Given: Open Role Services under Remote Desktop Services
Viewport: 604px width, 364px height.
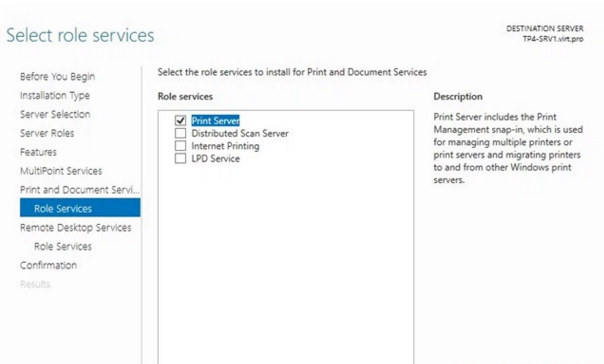Looking at the screenshot, I should [63, 247].
